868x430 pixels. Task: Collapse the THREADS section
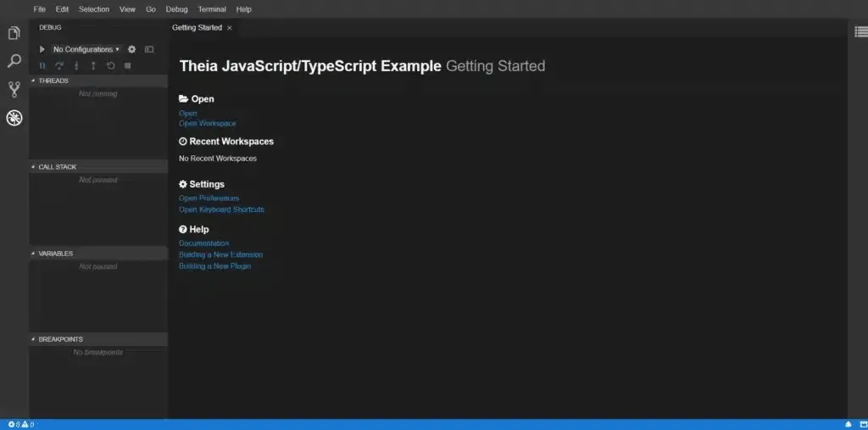point(98,81)
